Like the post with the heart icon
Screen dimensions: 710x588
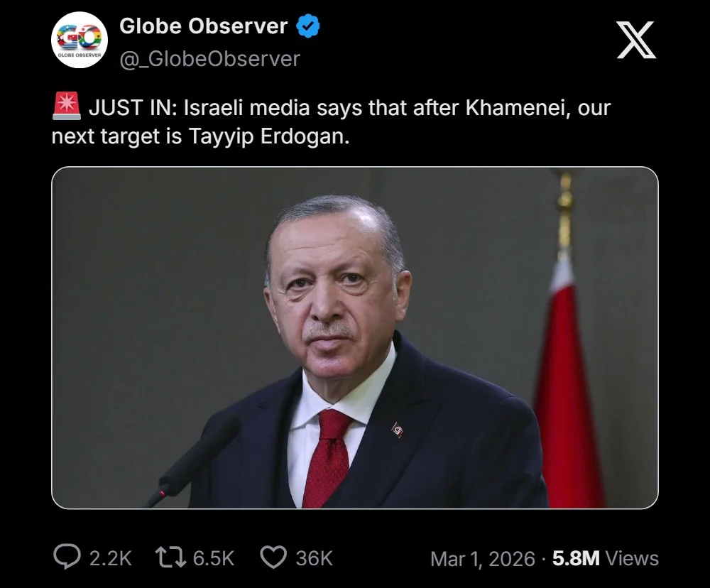coord(273,557)
